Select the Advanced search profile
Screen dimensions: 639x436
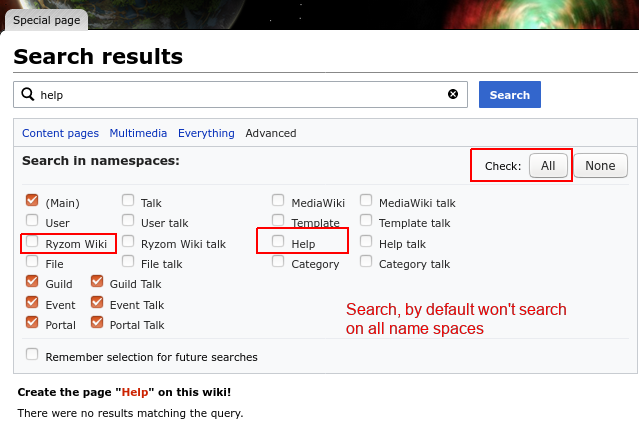pos(271,133)
